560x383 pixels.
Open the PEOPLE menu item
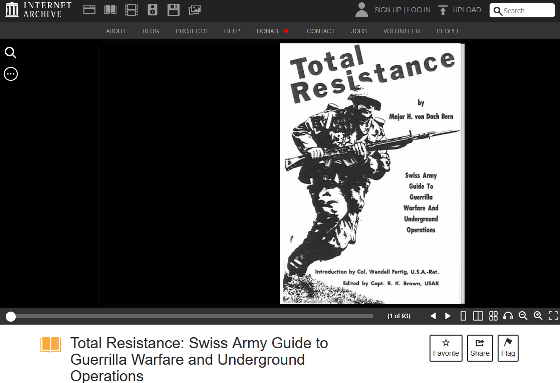448,31
